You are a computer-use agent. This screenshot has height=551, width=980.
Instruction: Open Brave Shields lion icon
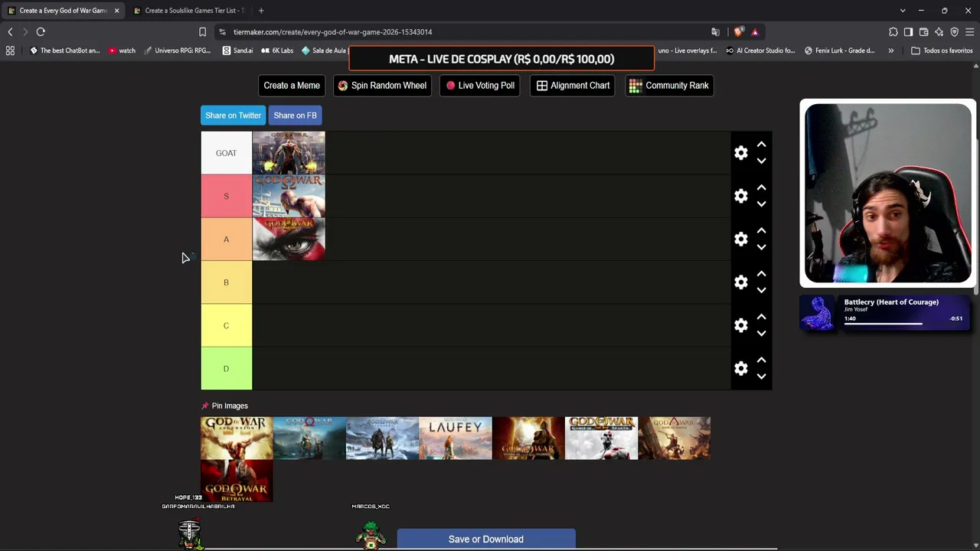(x=738, y=32)
